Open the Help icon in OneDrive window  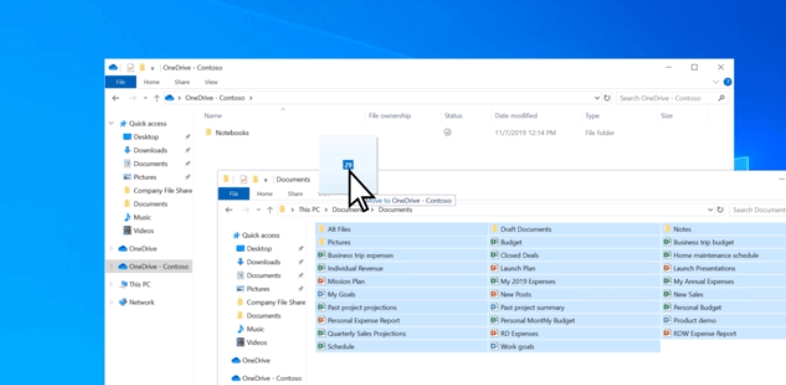pyautogui.click(x=727, y=82)
